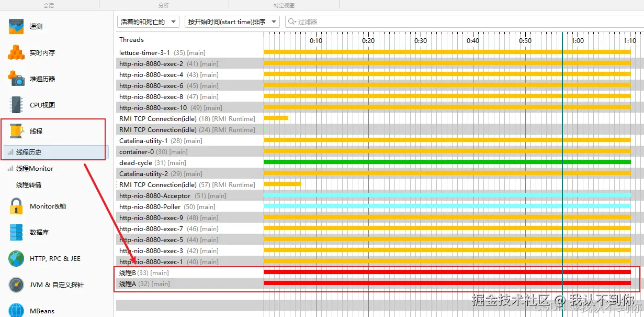Open the 按开始时间 sort order dropdown
Screen dimensions: 644x317
pos(233,22)
